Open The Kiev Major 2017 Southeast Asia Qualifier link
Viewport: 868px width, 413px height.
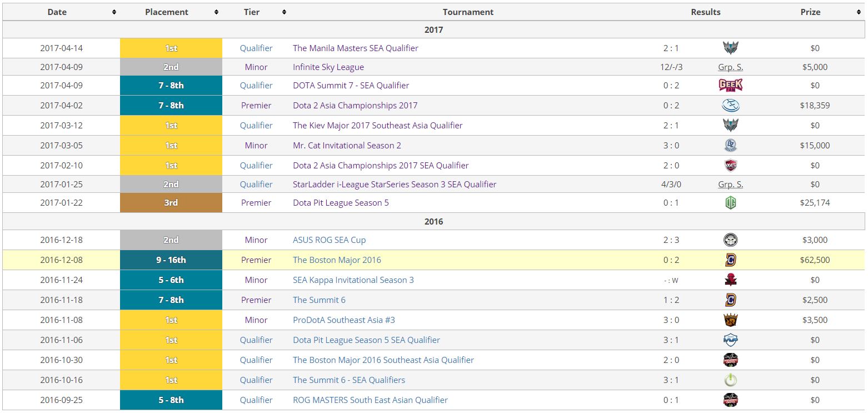[x=377, y=126]
